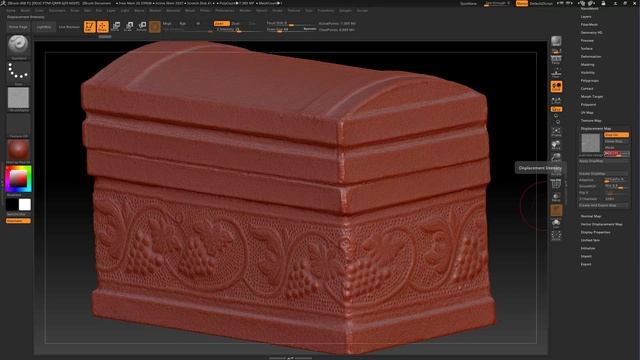Toggle the XYZ rotation button
The image size is (640, 360).
tap(556, 109)
